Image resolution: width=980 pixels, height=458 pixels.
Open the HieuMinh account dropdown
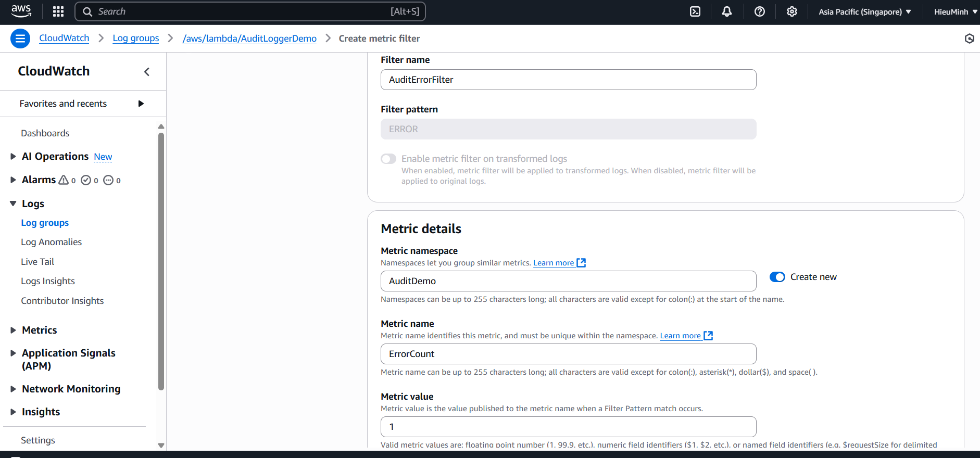tap(956, 11)
